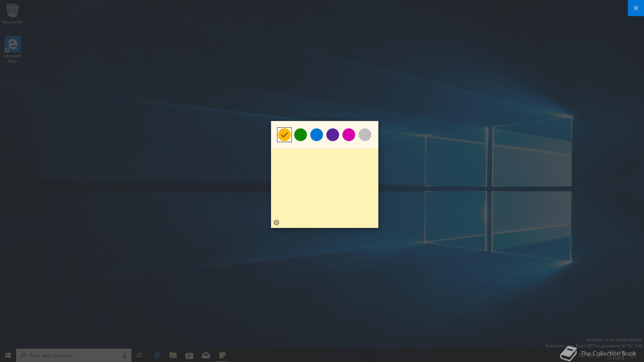Open Sticky Notes settings gear
644x362 pixels.
276,223
